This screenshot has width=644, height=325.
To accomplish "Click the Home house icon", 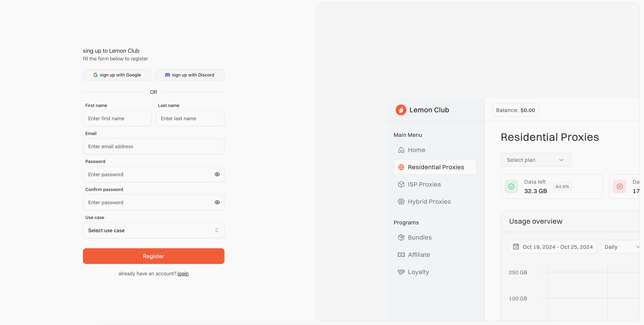I will (x=401, y=150).
